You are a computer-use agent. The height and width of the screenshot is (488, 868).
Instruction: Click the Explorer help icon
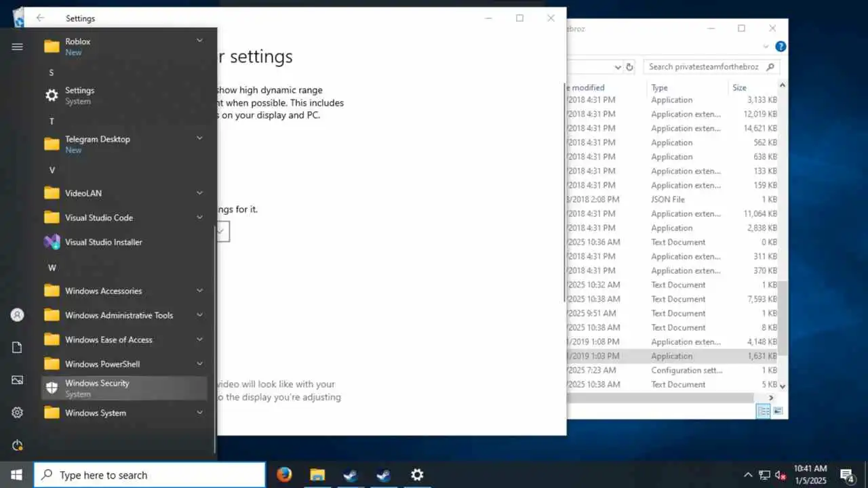pos(781,47)
